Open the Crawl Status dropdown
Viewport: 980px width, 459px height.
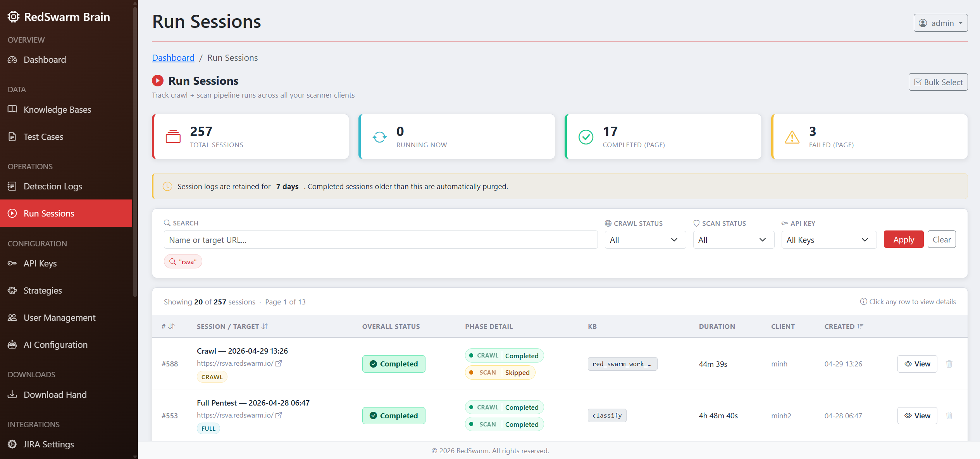coord(645,239)
